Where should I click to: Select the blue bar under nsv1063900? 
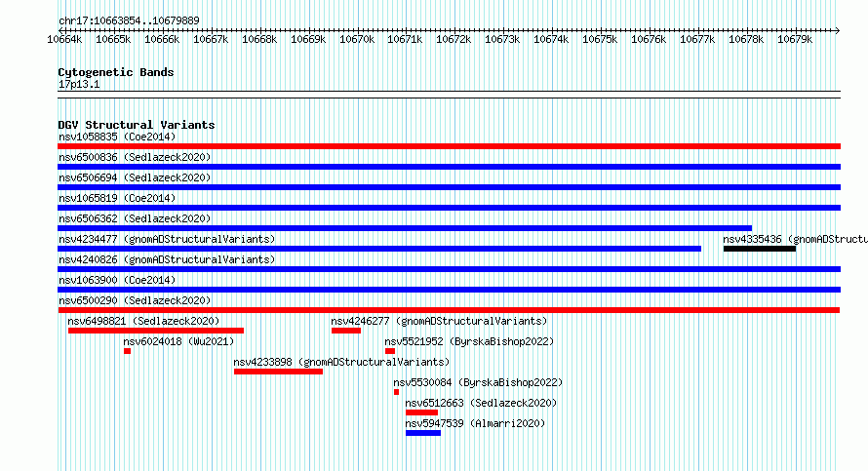(x=449, y=290)
